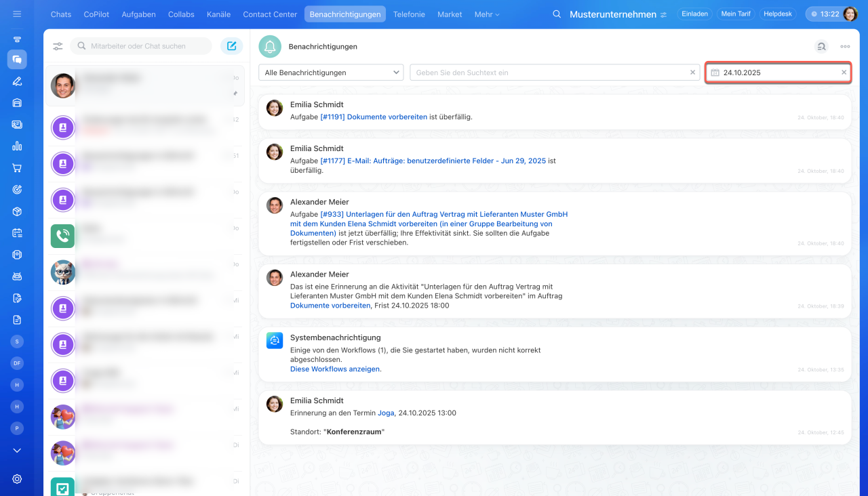This screenshot has height=496, width=868.
Task: Open the 'Mehr' menu dropdown
Action: [487, 14]
